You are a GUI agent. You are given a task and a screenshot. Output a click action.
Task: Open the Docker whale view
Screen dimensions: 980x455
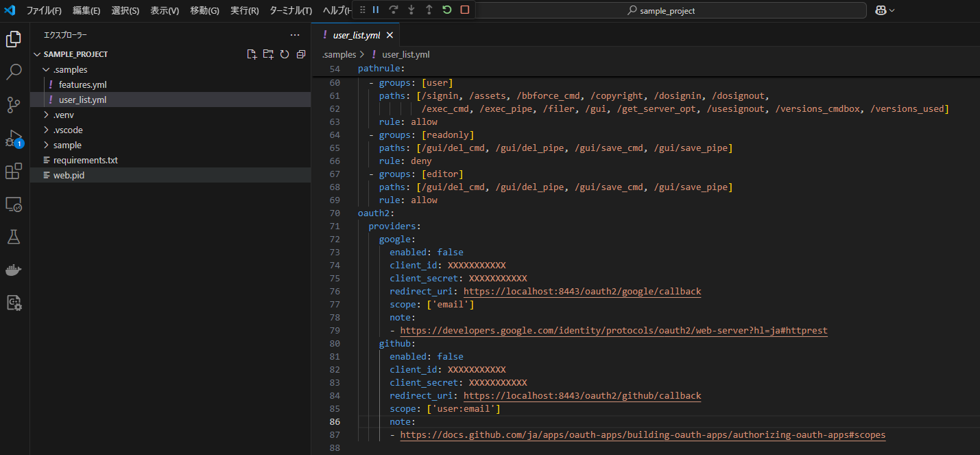coord(14,270)
